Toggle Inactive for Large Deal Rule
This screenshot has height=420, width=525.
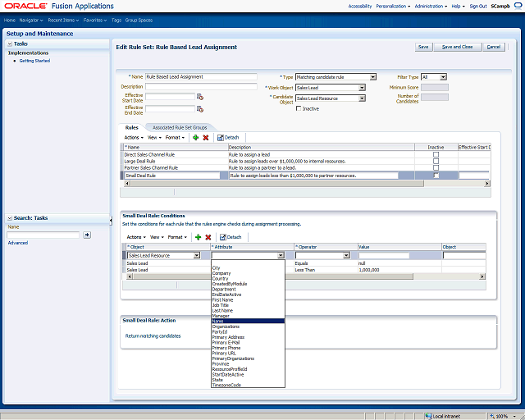[436, 161]
